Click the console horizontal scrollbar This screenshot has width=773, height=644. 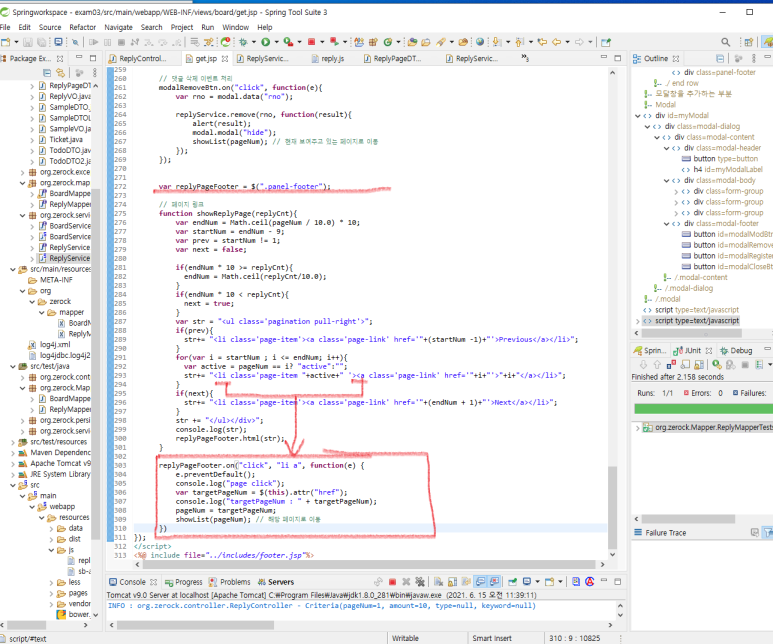tap(195, 625)
